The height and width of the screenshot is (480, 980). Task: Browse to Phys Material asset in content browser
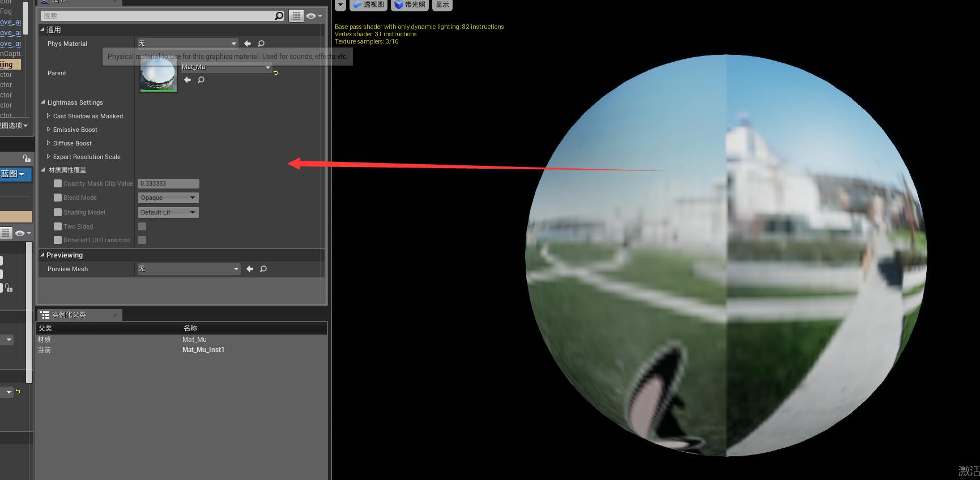261,44
